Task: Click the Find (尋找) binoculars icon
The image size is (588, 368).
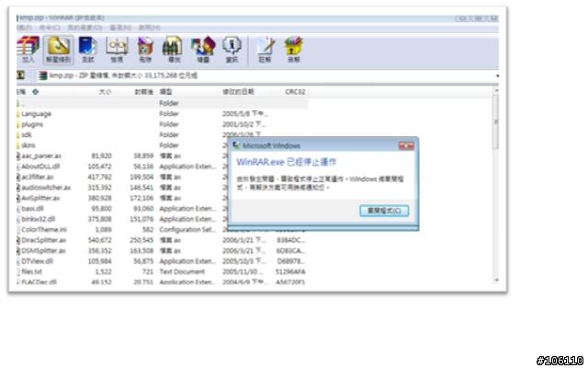Action: click(174, 49)
